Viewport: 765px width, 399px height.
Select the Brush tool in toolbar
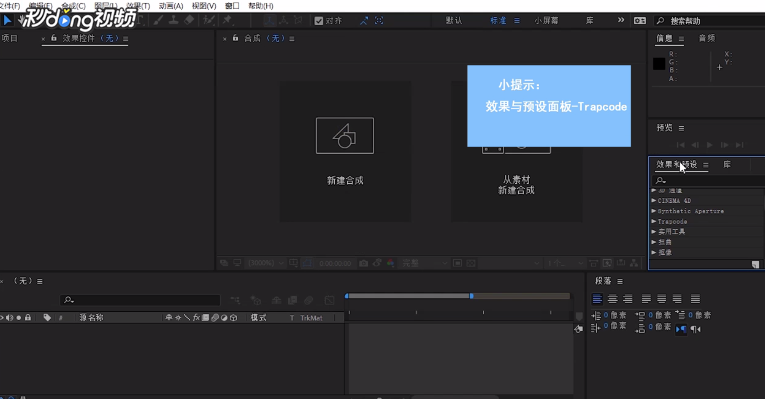[158, 20]
